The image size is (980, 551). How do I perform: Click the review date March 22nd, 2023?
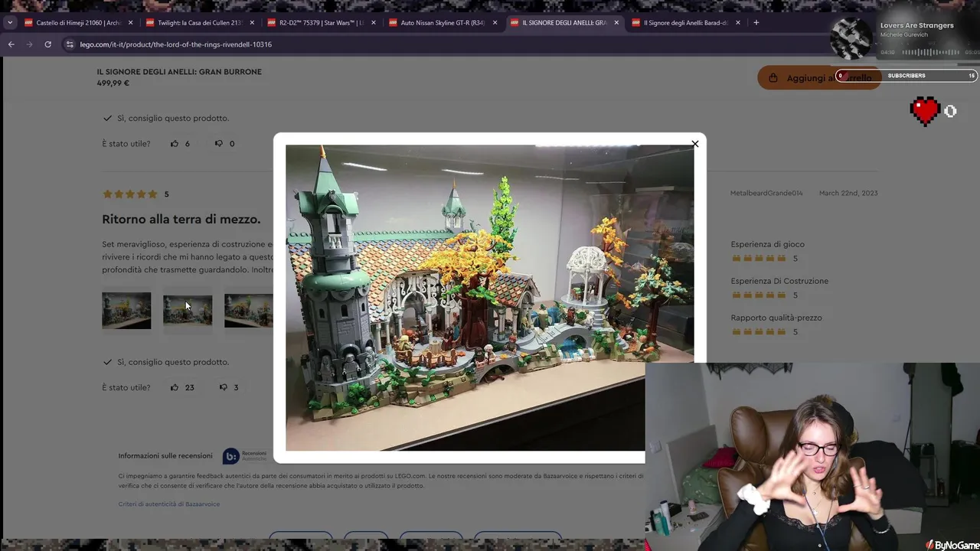tap(848, 193)
